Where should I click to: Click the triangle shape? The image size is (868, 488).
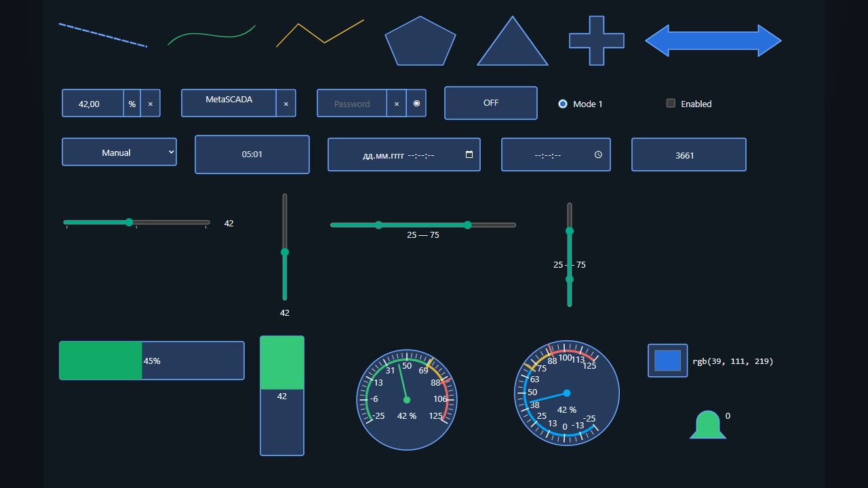tap(513, 41)
